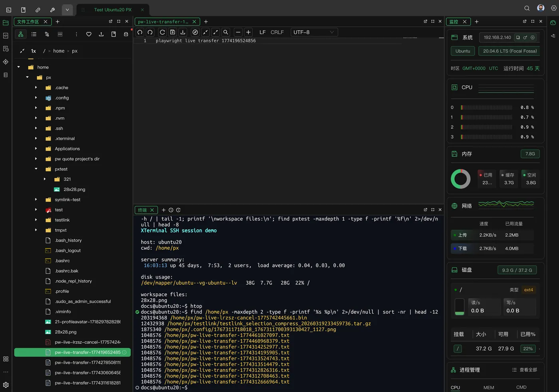Image resolution: width=559 pixels, height=392 pixels.
Task: Open the UTF-8 encoding dropdown
Action: pyautogui.click(x=314, y=32)
